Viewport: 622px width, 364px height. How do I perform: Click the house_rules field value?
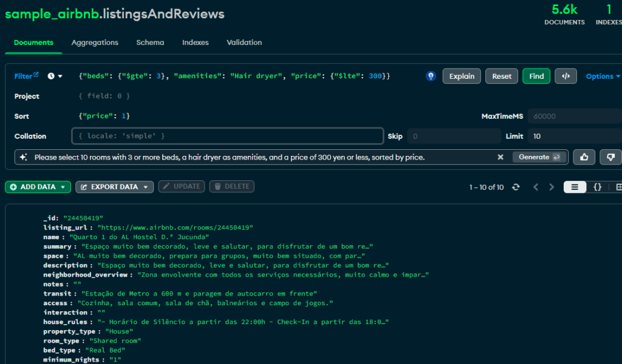tap(243, 322)
